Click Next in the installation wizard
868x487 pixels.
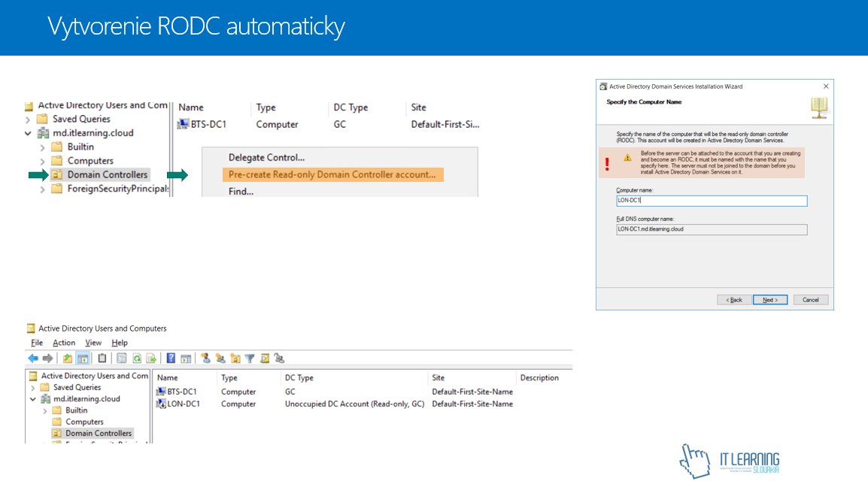[769, 299]
